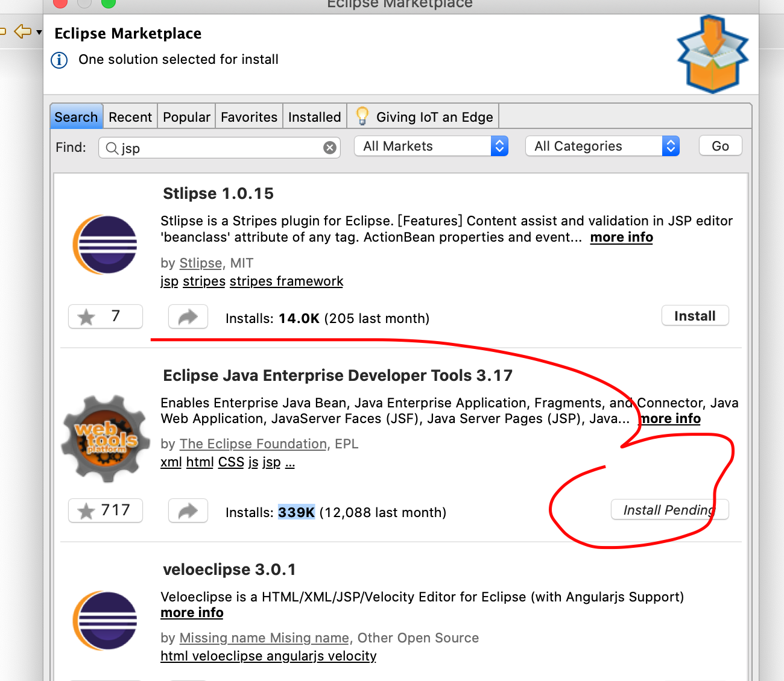The width and height of the screenshot is (784, 681).
Task: Open the Favorites tab
Action: [249, 117]
